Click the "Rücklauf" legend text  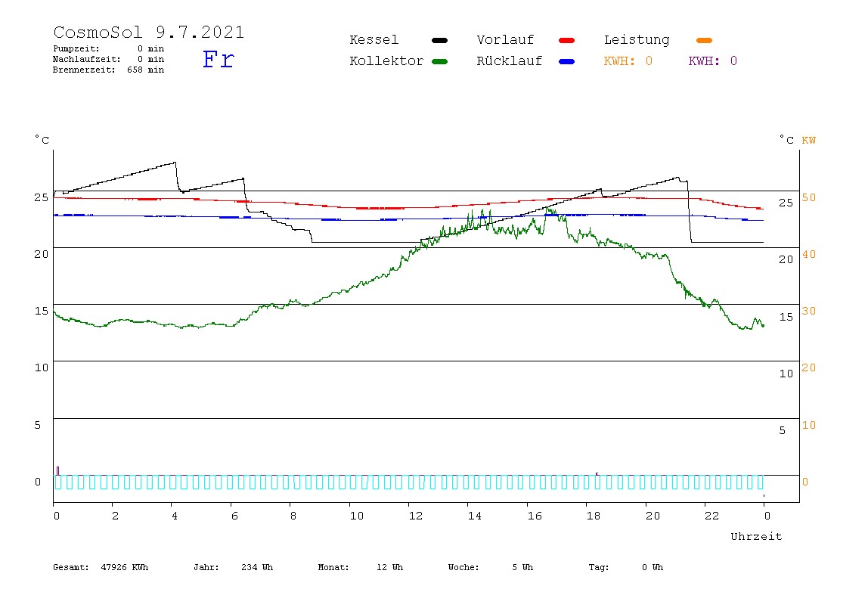click(x=510, y=61)
